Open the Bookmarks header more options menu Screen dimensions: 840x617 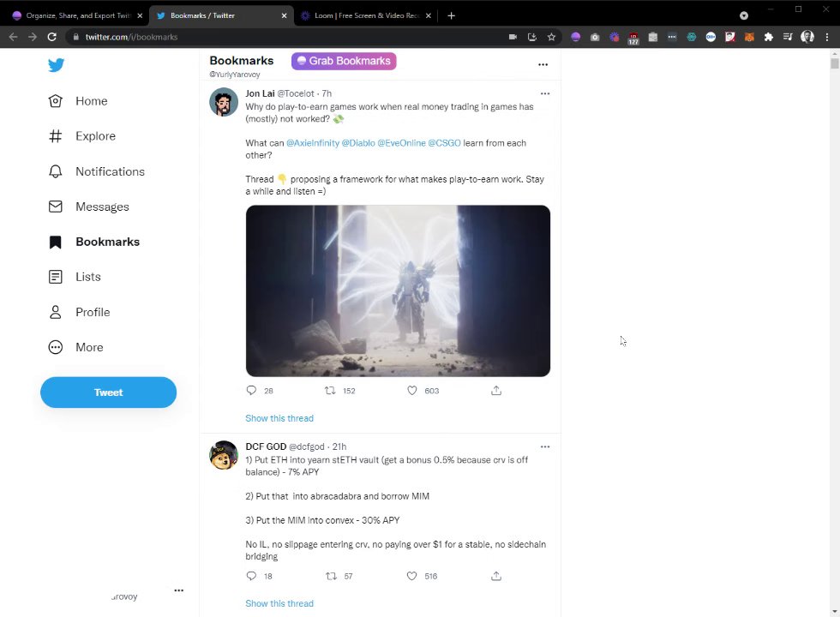pyautogui.click(x=543, y=64)
